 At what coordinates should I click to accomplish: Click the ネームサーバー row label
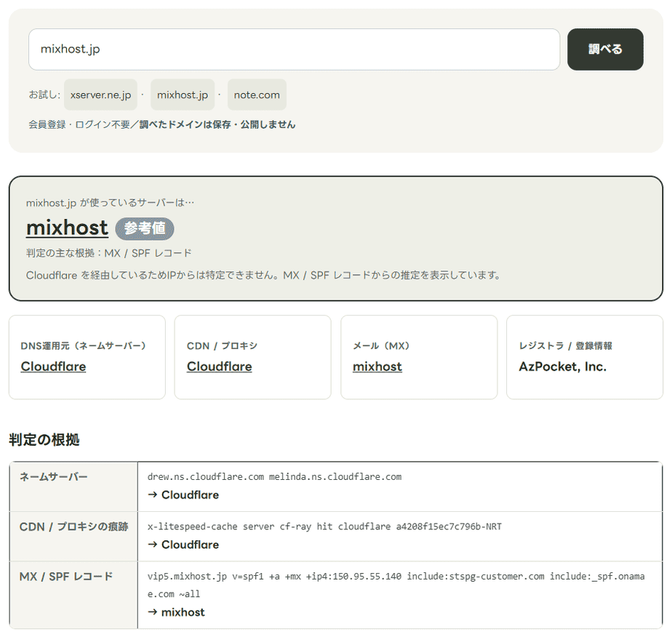click(x=54, y=477)
